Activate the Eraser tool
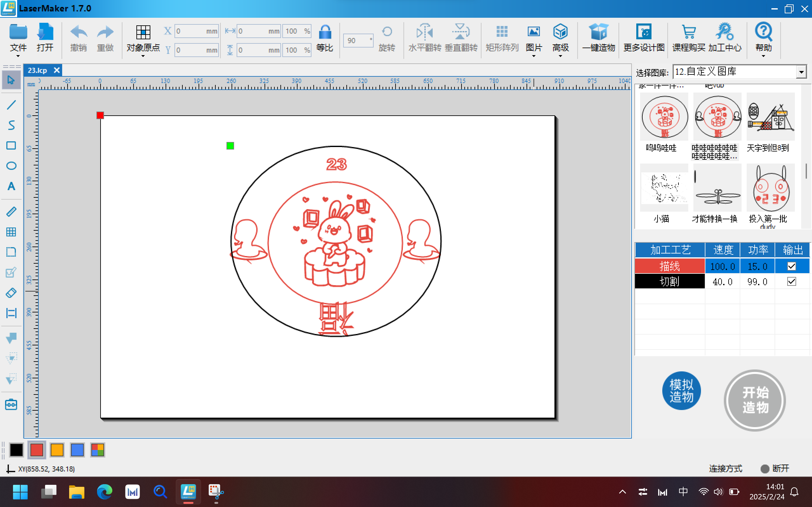The image size is (812, 507). 11,292
